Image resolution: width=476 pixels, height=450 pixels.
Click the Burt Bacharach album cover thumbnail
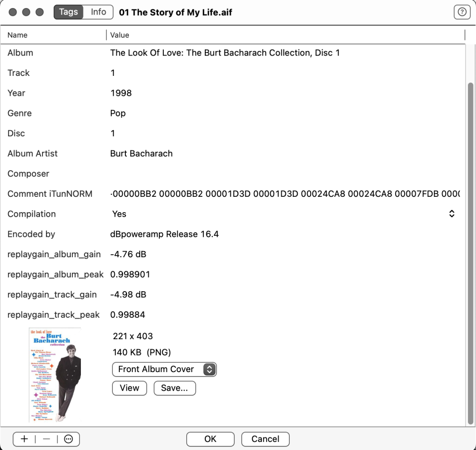click(x=55, y=375)
